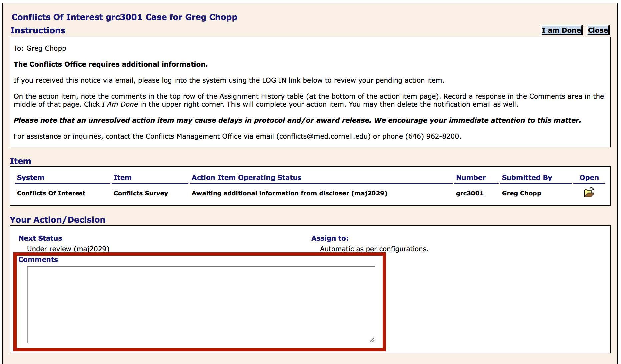Image resolution: width=621 pixels, height=364 pixels.
Task: Open the Conflicts Survey folder icon
Action: 589,193
